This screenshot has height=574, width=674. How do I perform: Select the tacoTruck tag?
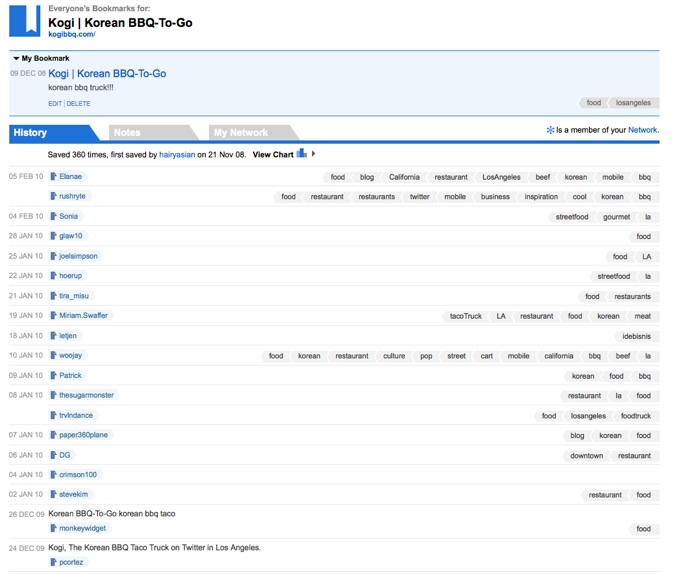pos(466,316)
